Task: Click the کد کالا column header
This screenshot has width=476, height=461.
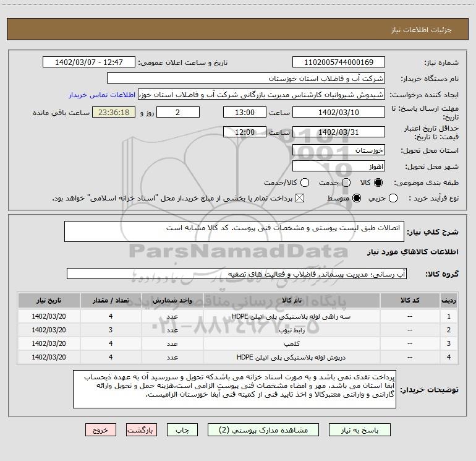Action: tap(410, 300)
